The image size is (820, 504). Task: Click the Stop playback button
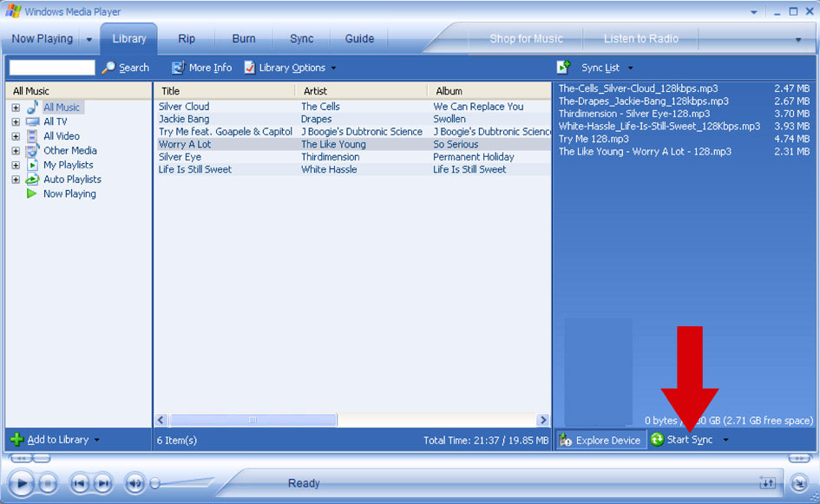point(48,483)
